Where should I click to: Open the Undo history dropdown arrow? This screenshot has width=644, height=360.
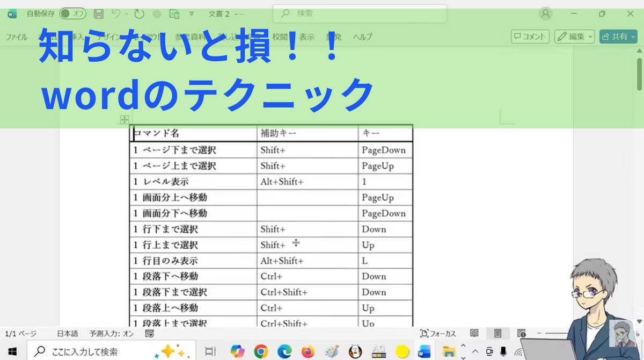[x=127, y=13]
